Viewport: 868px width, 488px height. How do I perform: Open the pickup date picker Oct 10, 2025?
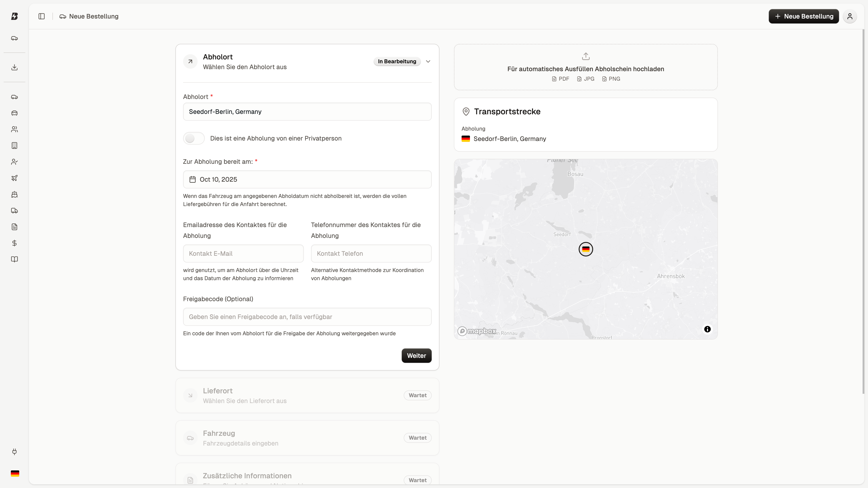pos(307,180)
